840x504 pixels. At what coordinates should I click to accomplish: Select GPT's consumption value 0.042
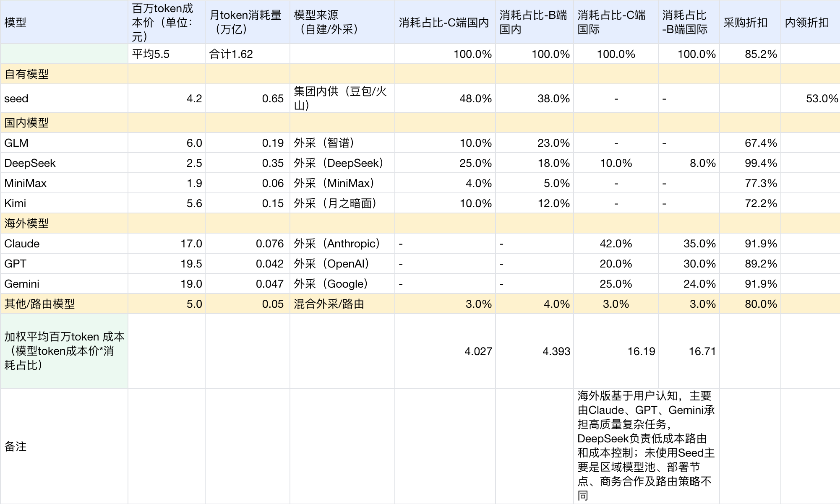(x=248, y=264)
